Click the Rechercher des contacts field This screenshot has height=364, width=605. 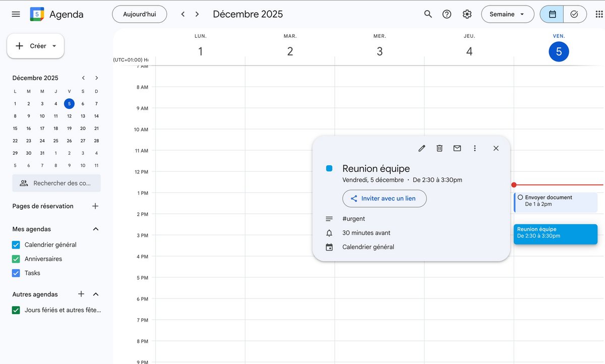56,183
